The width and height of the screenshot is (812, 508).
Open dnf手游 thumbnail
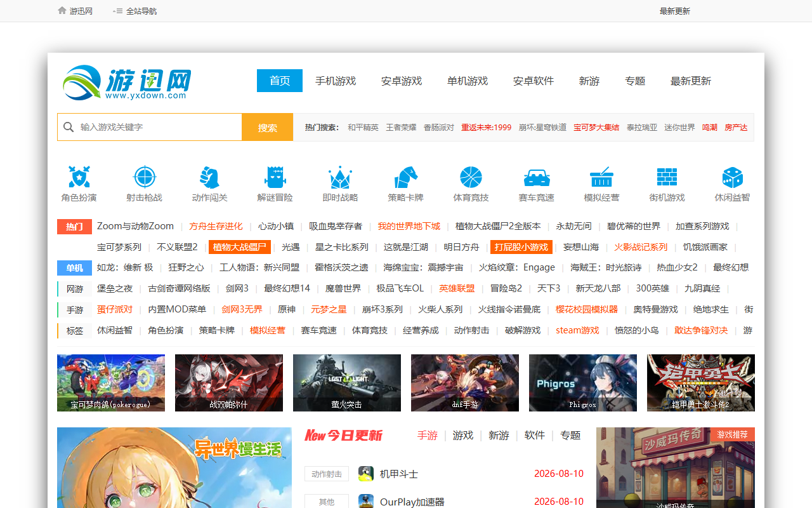pyautogui.click(x=465, y=383)
